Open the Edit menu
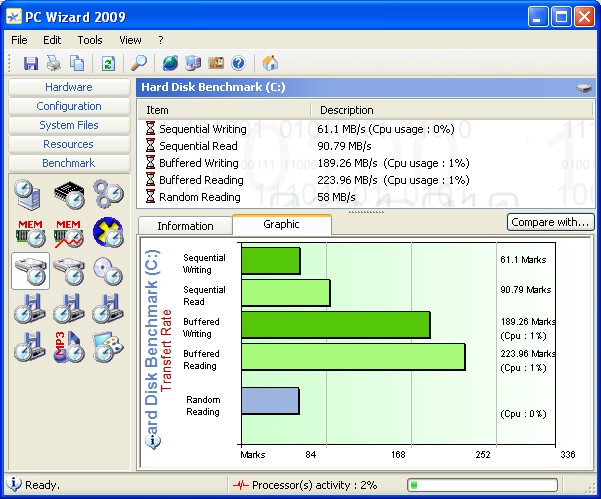 coord(52,40)
